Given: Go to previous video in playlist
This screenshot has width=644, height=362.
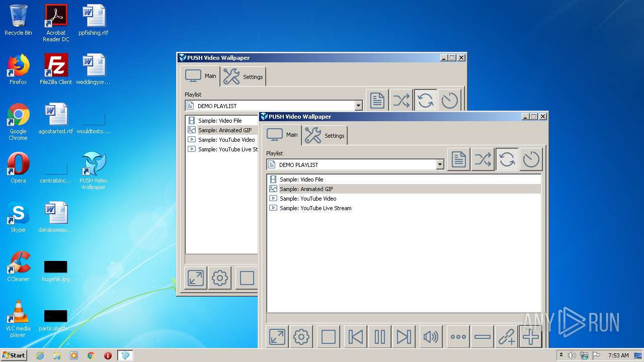Looking at the screenshot, I should click(x=356, y=337).
